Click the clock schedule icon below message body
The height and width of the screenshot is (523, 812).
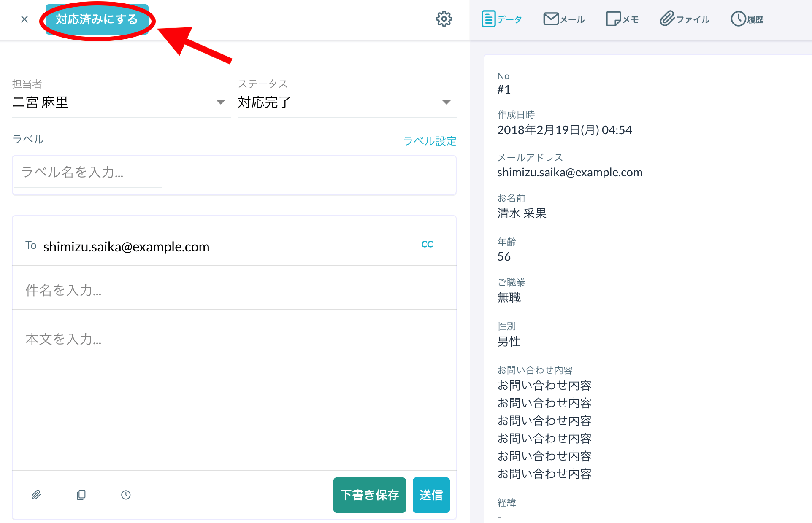(126, 495)
